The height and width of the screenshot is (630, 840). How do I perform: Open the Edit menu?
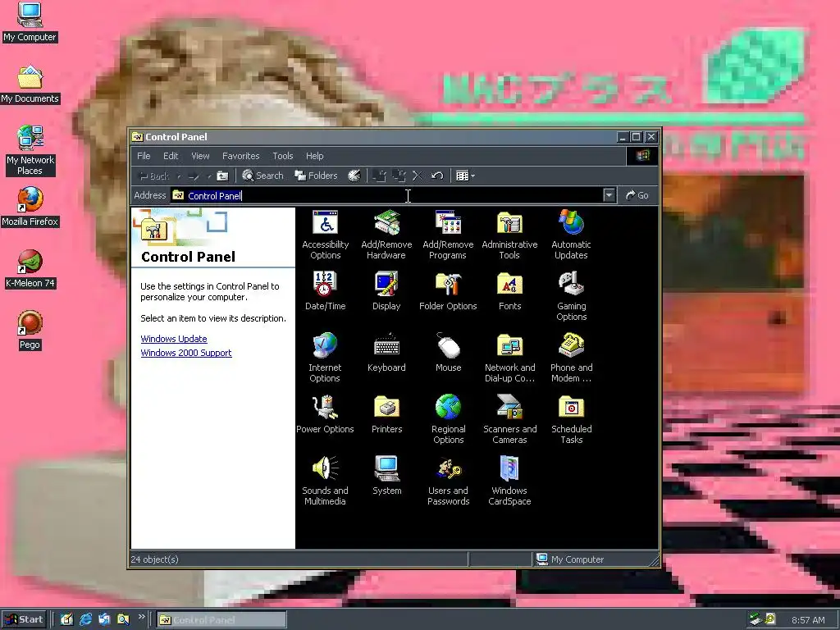171,156
